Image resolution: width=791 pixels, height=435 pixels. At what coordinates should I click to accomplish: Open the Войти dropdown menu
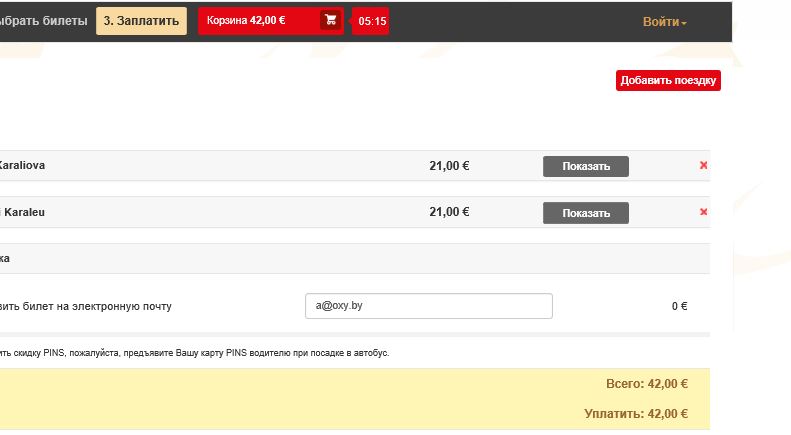(x=664, y=22)
